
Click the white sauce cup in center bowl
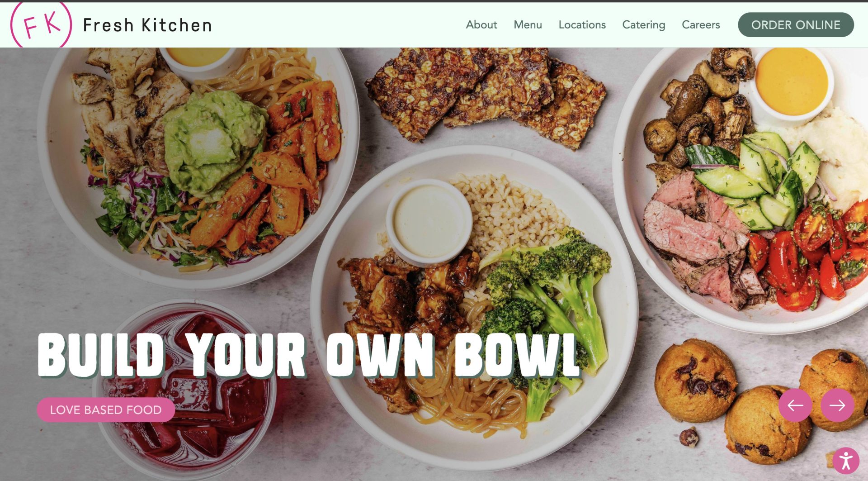tap(429, 222)
